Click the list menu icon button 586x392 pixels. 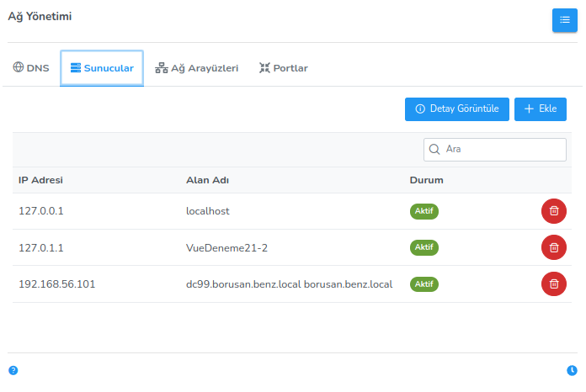(564, 20)
